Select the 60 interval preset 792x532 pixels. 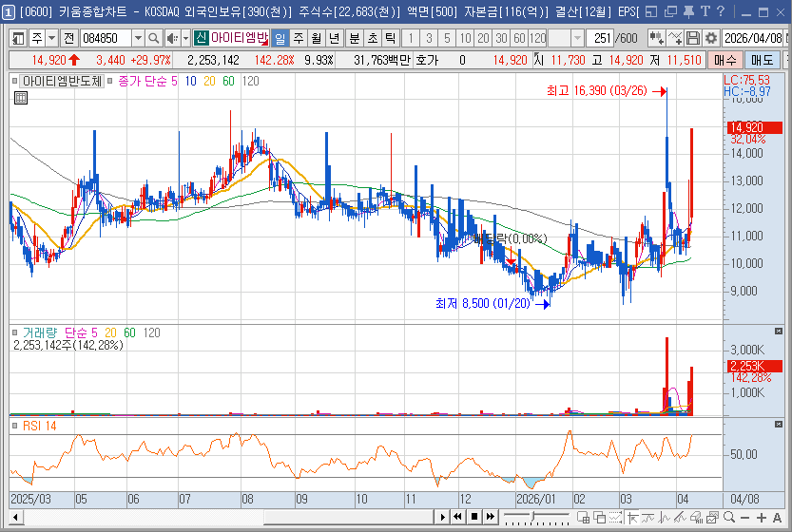[x=519, y=38]
